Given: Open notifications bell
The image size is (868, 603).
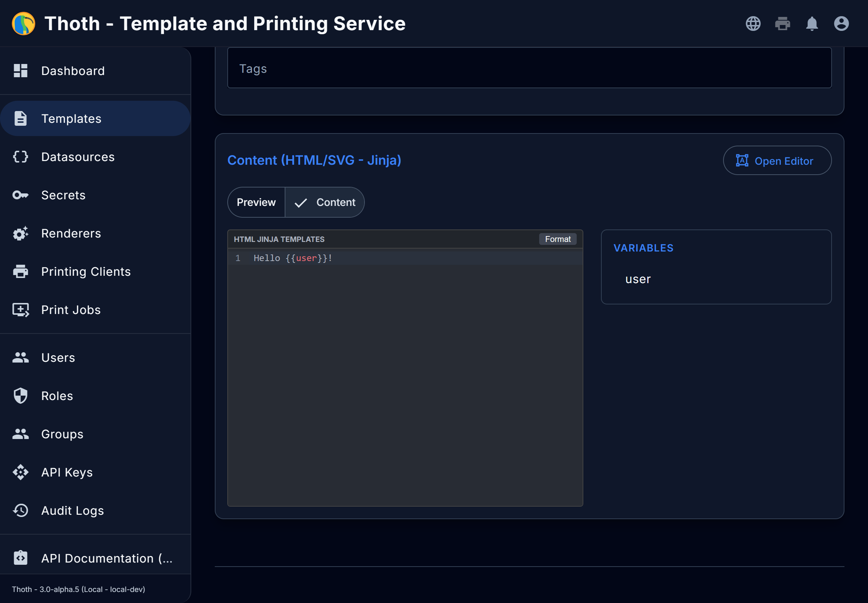Looking at the screenshot, I should (x=812, y=24).
